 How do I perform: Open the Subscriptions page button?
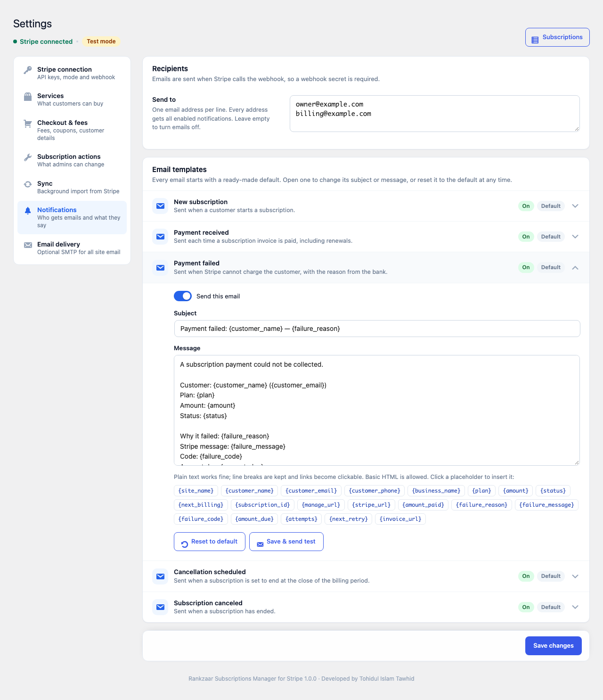[557, 37]
